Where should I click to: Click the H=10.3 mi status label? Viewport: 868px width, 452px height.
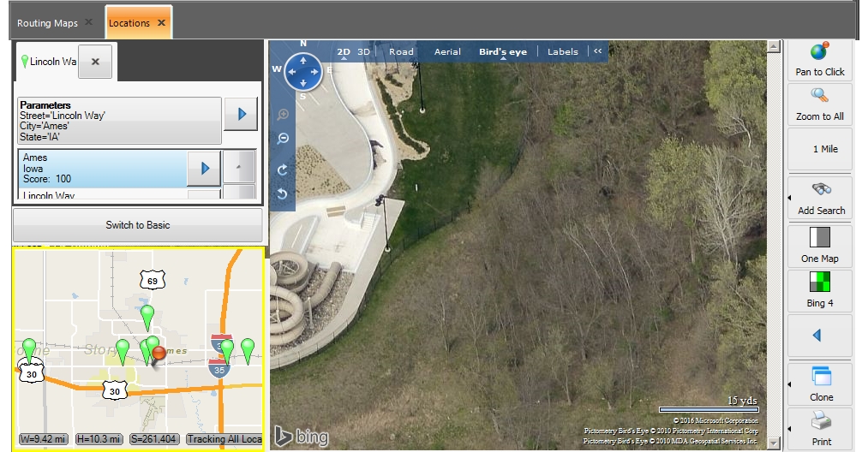click(x=99, y=438)
